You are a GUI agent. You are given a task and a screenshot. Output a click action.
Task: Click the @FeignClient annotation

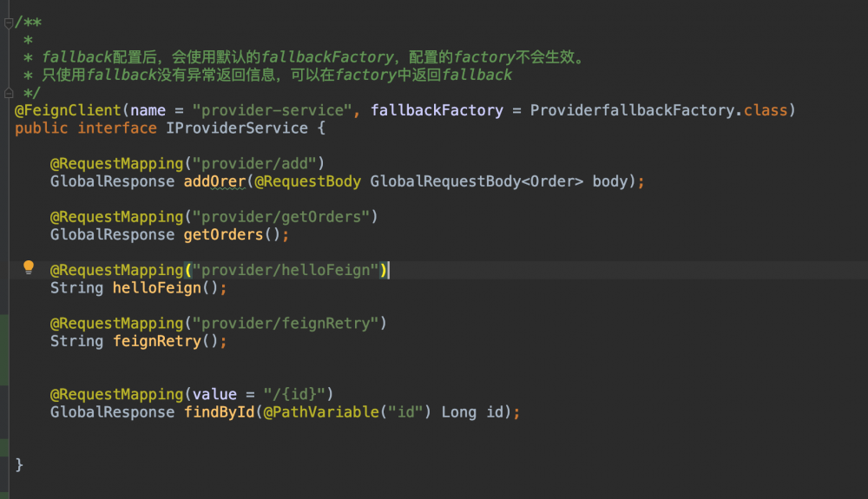(68, 110)
